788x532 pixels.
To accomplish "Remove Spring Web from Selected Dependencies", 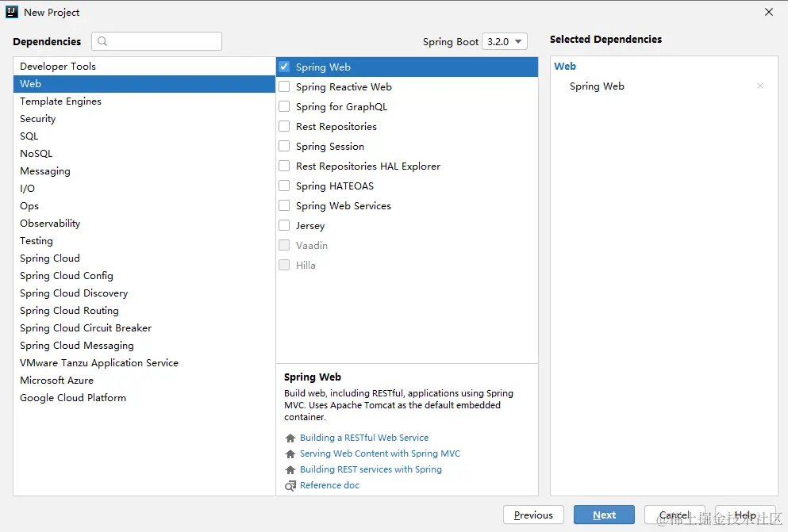I will (760, 86).
